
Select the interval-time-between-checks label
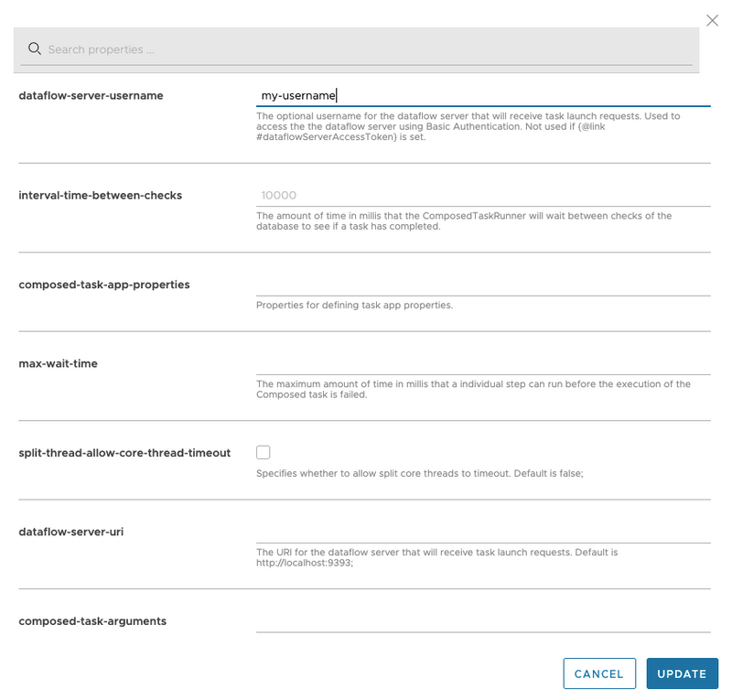pos(101,195)
